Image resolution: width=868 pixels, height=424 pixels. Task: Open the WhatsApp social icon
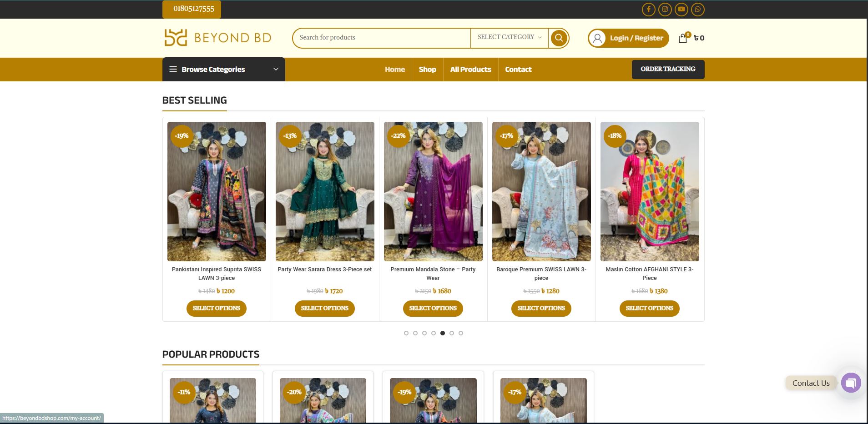[697, 10]
